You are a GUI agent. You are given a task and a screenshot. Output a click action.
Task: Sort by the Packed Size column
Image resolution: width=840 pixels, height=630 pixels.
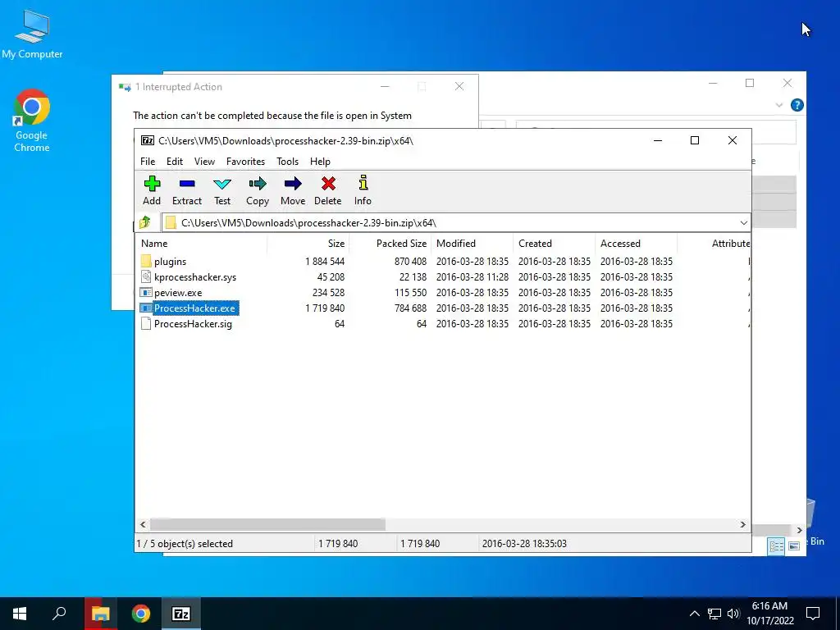pyautogui.click(x=390, y=243)
